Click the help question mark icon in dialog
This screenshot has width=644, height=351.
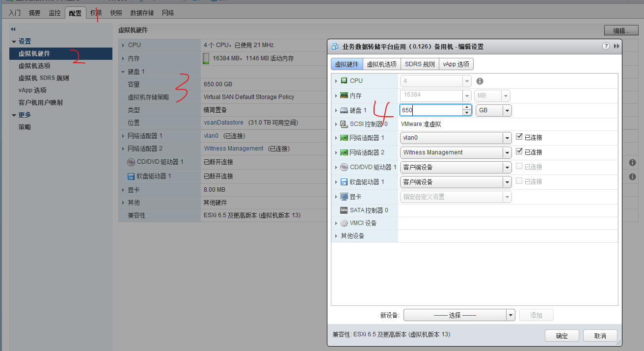(606, 46)
